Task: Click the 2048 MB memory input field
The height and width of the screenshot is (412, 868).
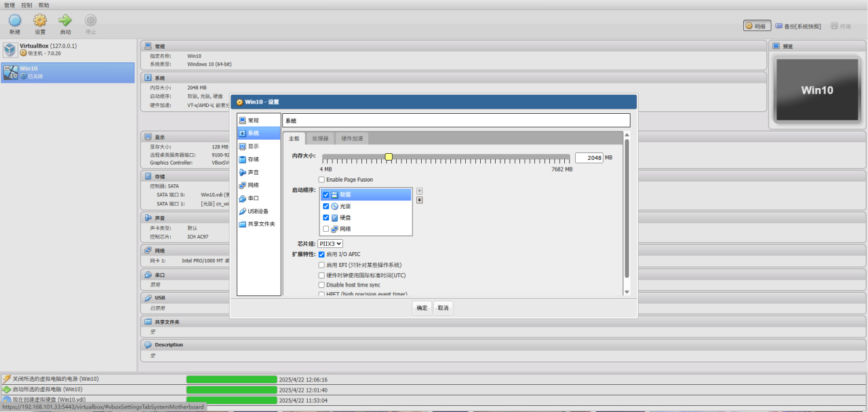Action: (x=589, y=157)
